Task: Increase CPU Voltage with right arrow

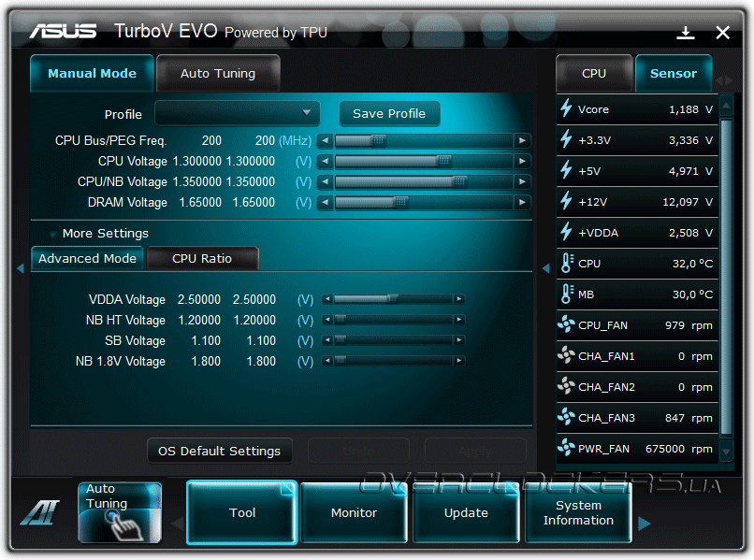Action: click(522, 161)
